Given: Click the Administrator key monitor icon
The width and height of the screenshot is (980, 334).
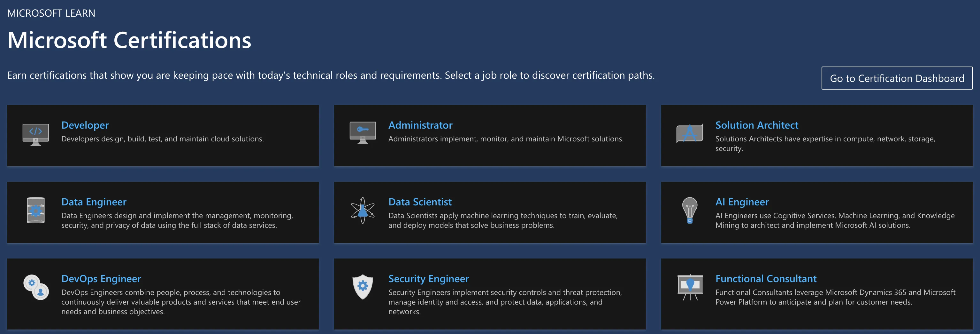Looking at the screenshot, I should coord(363,132).
